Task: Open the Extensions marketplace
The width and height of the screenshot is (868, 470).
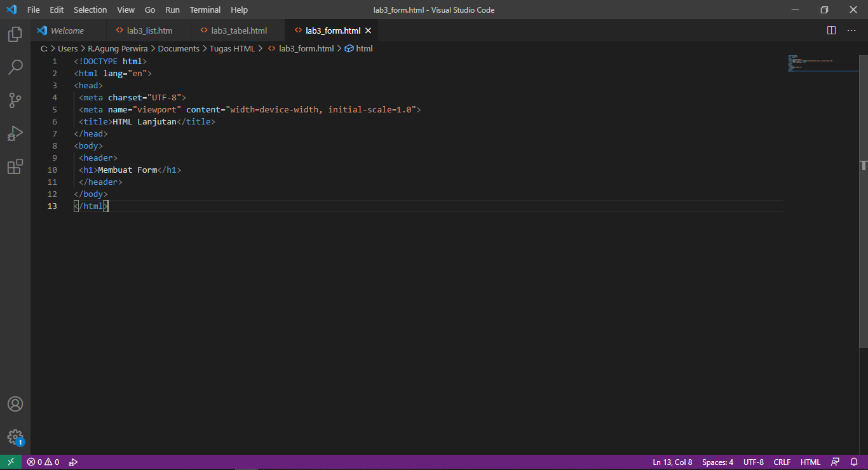Action: (x=15, y=166)
